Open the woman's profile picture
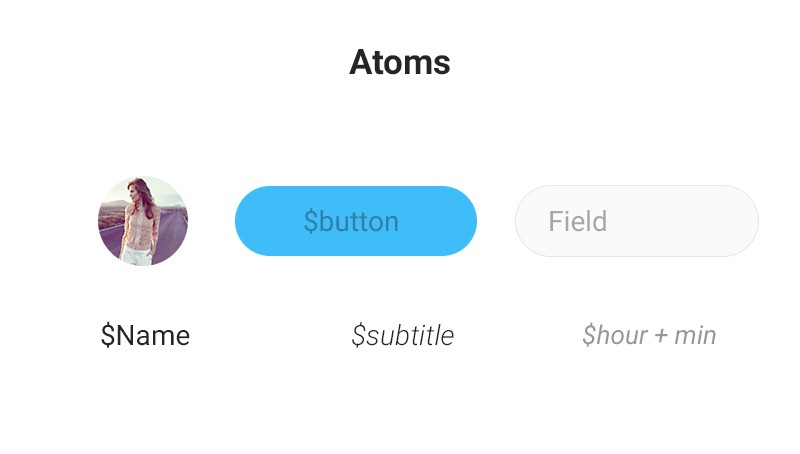Viewport: 800px width, 454px height. [143, 221]
